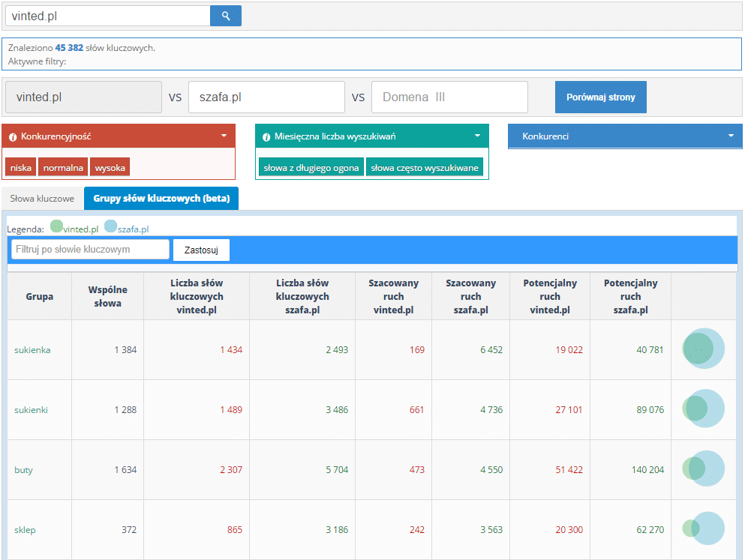Viewport: 745px width, 560px height.
Task: Sort by the Grupa column header
Action: click(x=40, y=296)
